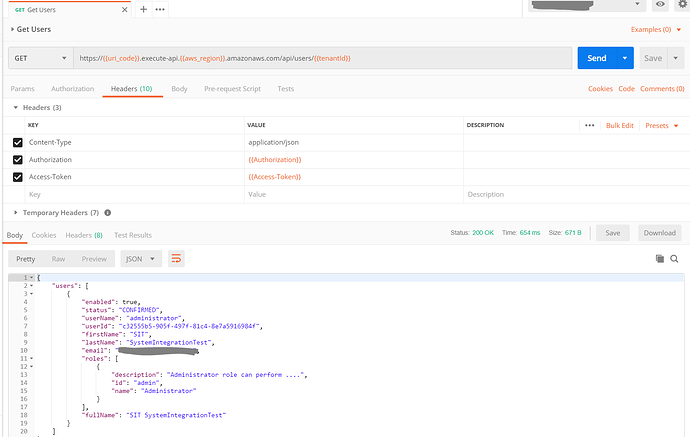Open response search magnifier icon
Image resolution: width=690 pixels, height=437 pixels.
coord(674,259)
